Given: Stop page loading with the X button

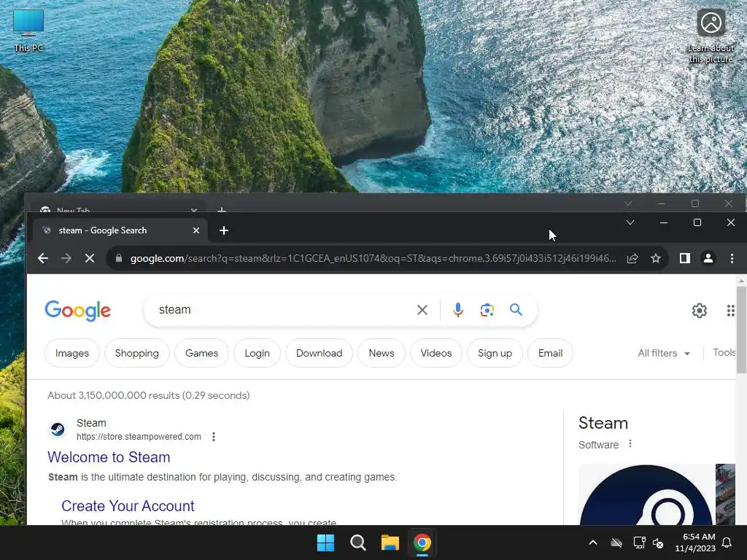Looking at the screenshot, I should tap(90, 258).
